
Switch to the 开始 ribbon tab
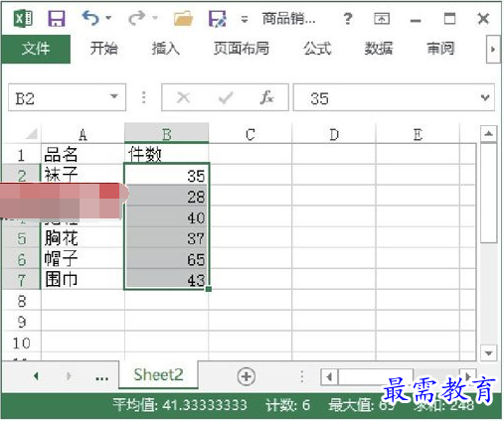click(x=104, y=49)
